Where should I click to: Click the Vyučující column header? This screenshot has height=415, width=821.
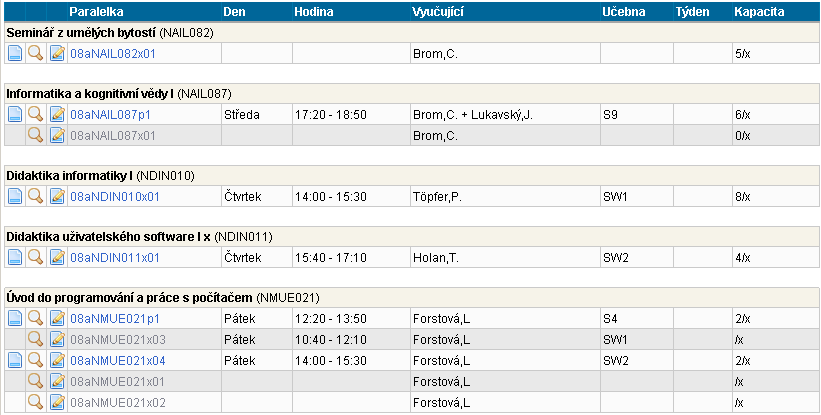(438, 11)
